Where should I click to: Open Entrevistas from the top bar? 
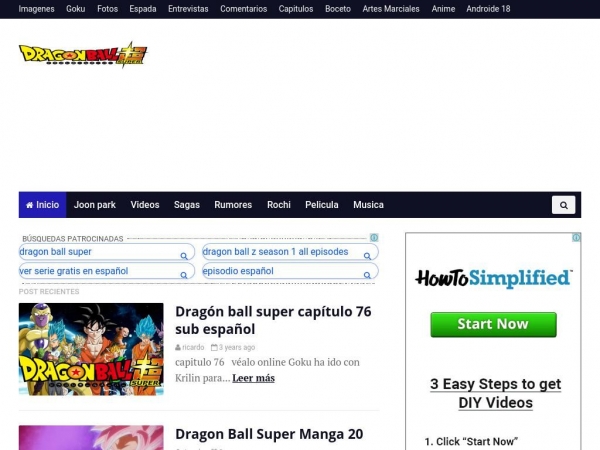(188, 9)
